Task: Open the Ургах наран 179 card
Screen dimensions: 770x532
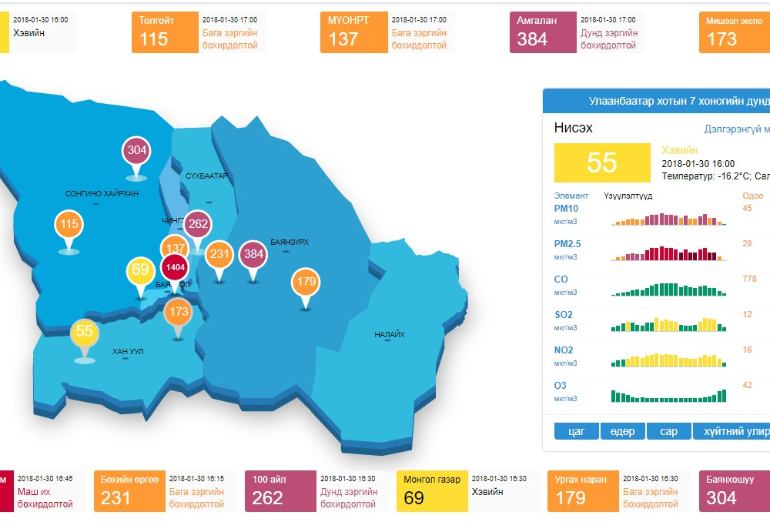Action: pyautogui.click(x=619, y=491)
